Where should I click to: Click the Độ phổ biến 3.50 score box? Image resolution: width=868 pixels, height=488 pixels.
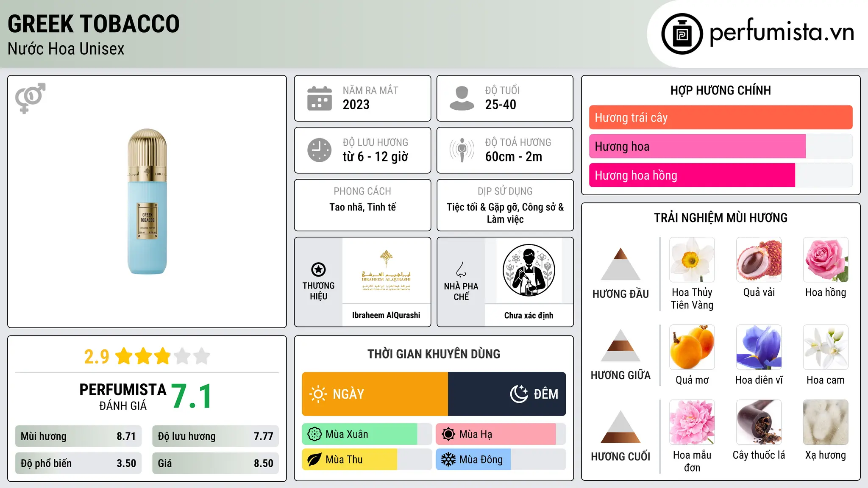click(x=78, y=463)
